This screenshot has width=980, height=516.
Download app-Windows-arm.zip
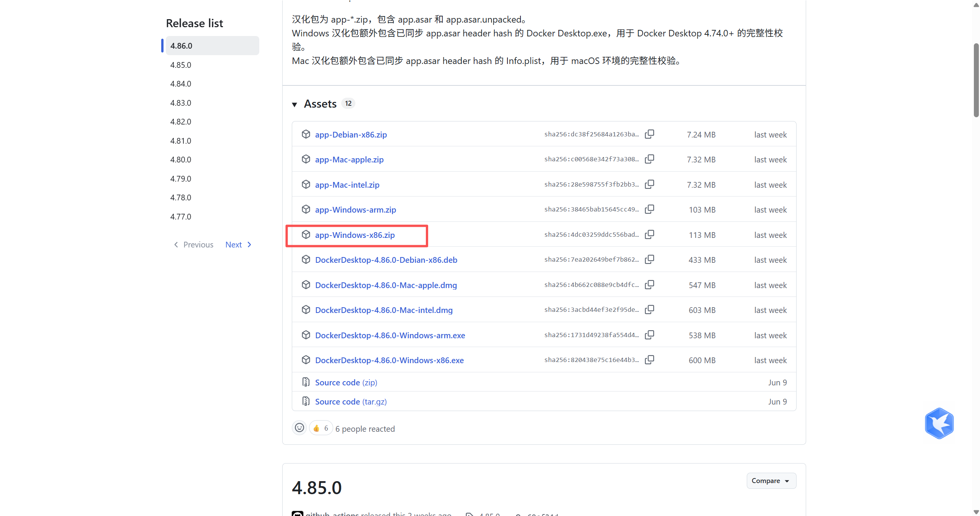click(355, 210)
